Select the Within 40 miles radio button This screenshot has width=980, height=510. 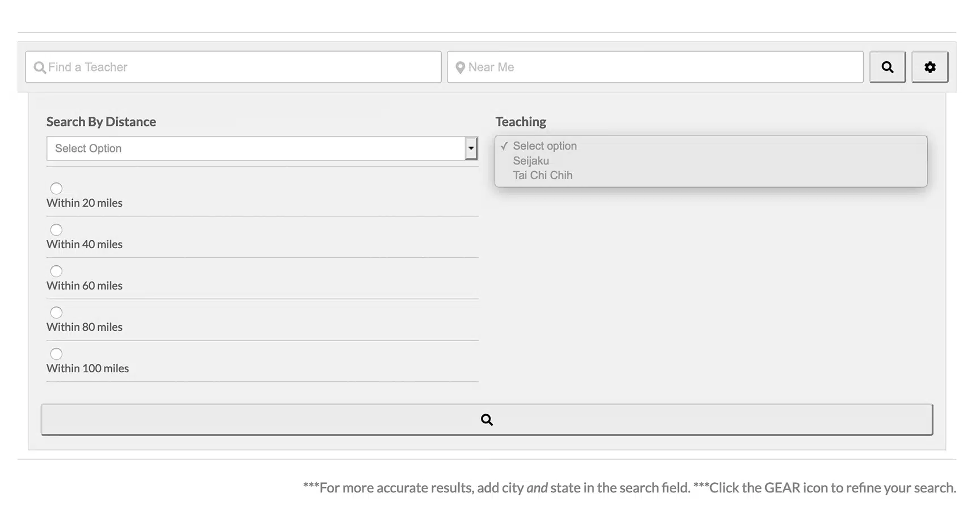[56, 229]
